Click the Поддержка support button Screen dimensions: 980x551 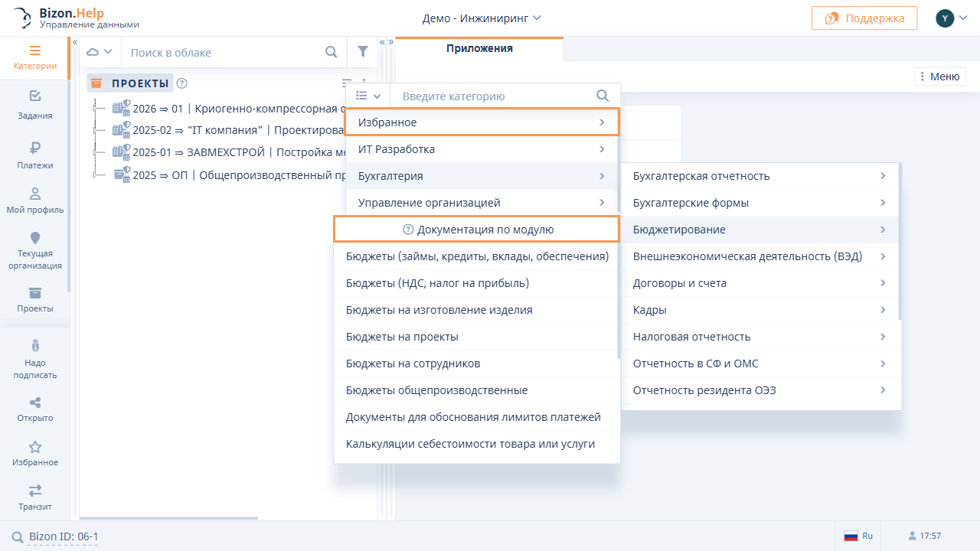pyautogui.click(x=864, y=18)
